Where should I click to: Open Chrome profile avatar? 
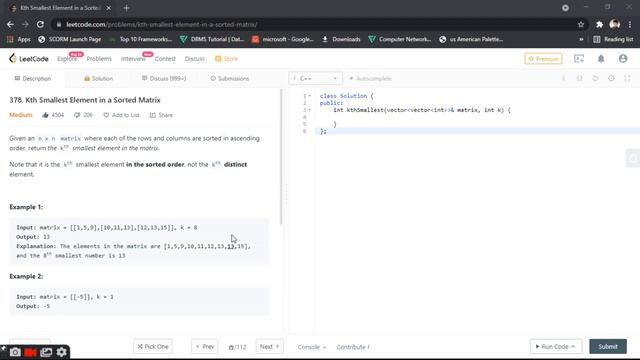pyautogui.click(x=615, y=24)
